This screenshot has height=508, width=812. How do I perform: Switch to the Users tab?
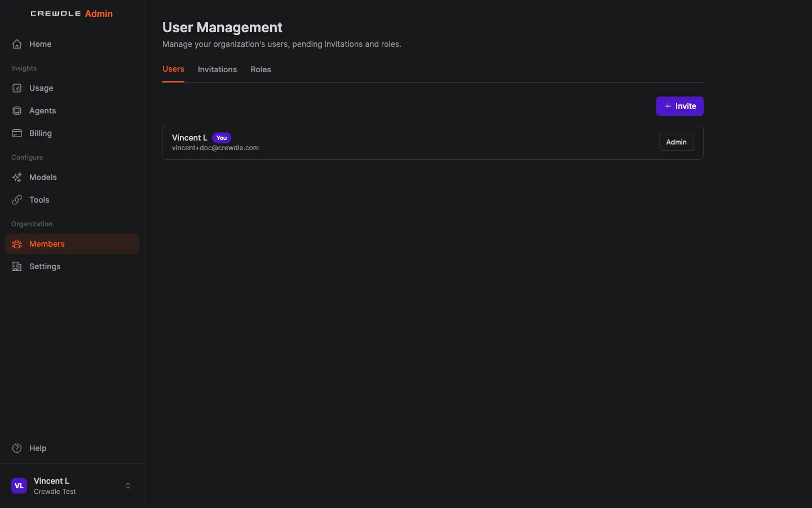coord(173,69)
